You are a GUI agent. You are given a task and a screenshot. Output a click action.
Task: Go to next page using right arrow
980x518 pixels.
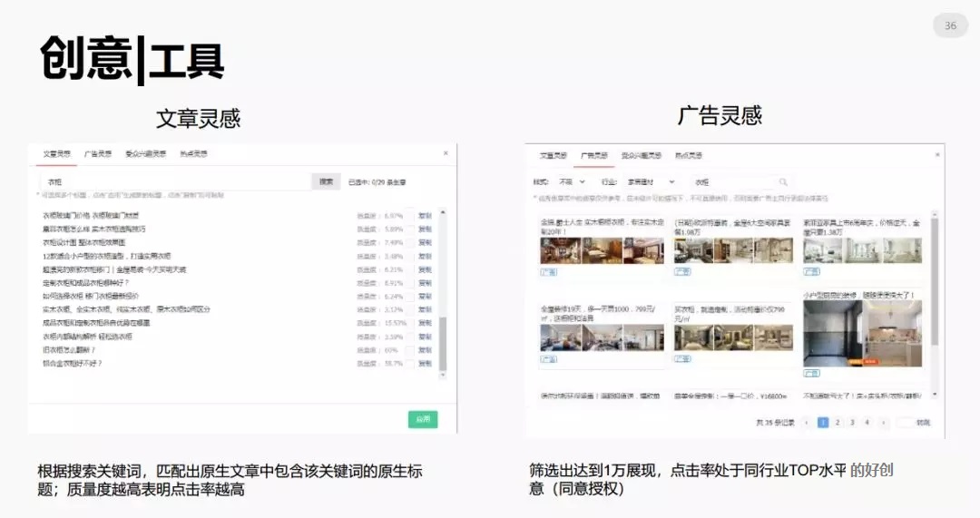[x=882, y=422]
